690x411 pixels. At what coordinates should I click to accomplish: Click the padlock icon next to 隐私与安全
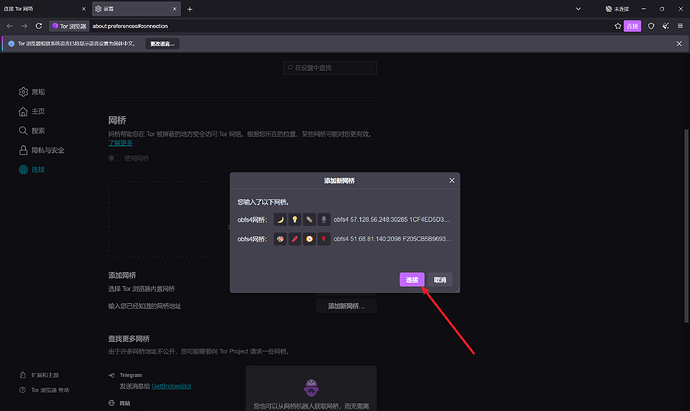click(23, 150)
